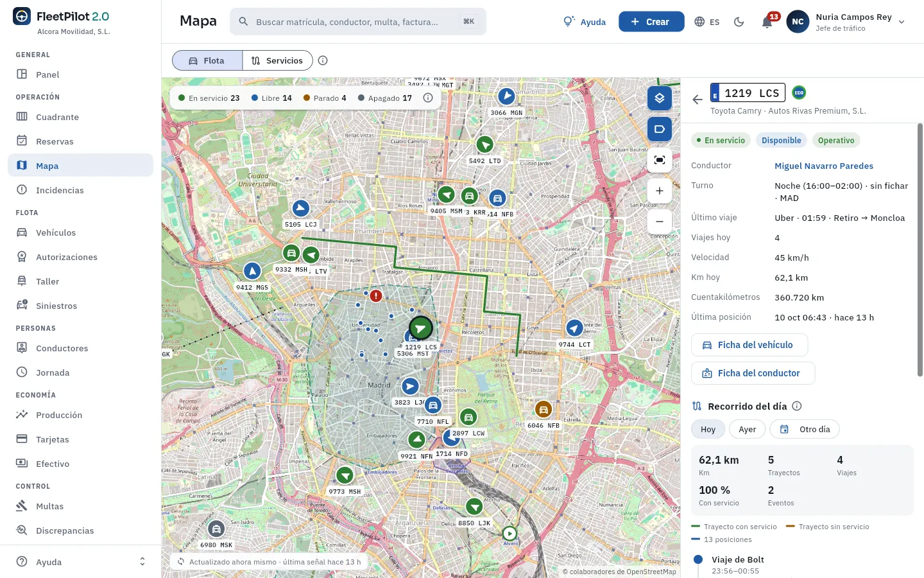Go to Cuadrante in the sidebar
This screenshot has width=924, height=578.
pos(81,117)
